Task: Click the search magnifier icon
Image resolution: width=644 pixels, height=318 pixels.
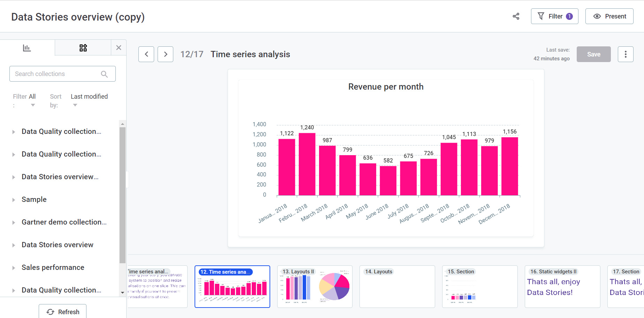Action: 104,74
